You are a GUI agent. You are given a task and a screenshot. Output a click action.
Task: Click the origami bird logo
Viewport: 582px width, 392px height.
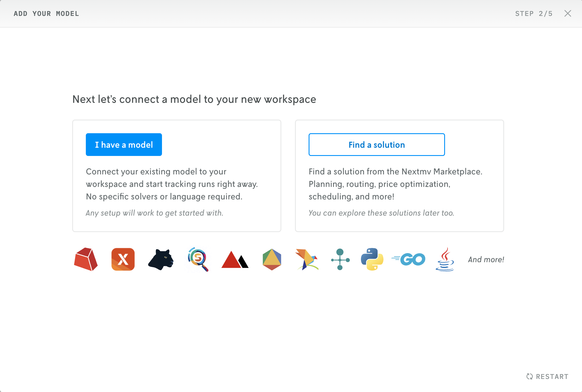(306, 259)
